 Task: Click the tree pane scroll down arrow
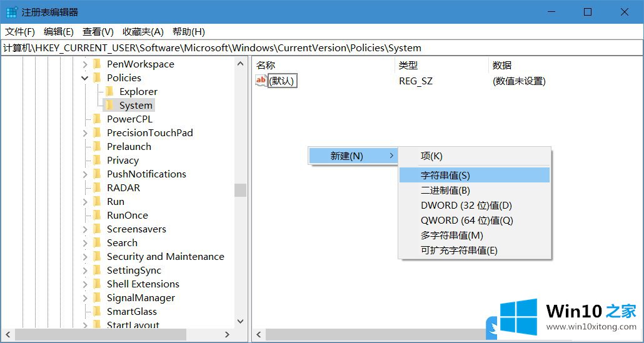pos(241,322)
